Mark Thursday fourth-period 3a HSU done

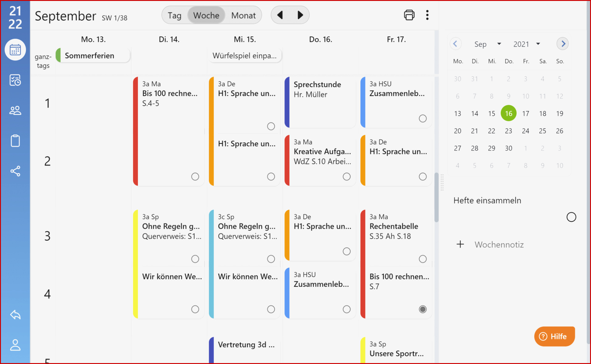tap(347, 309)
